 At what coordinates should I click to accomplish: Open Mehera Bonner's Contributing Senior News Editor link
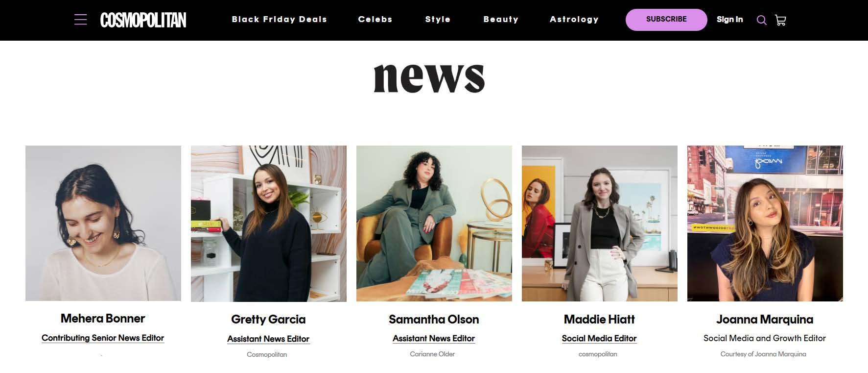[103, 338]
